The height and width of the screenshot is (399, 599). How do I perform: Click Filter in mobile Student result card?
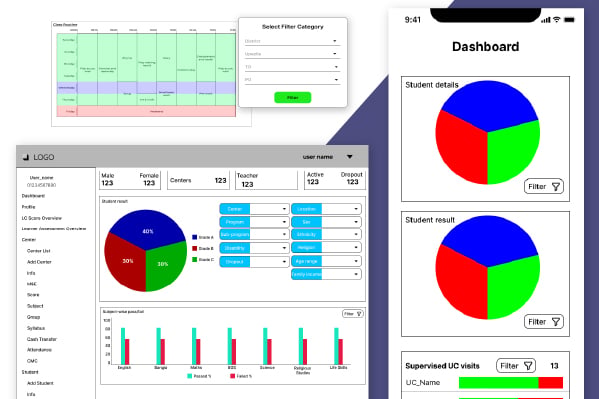544,322
